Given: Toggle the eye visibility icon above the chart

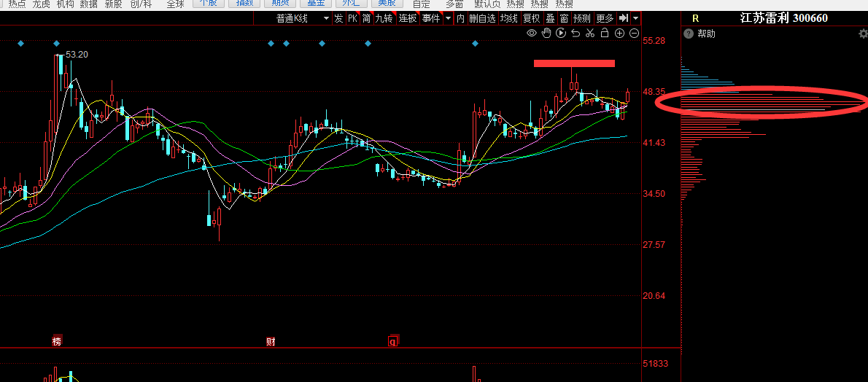Looking at the screenshot, I should click(x=532, y=34).
